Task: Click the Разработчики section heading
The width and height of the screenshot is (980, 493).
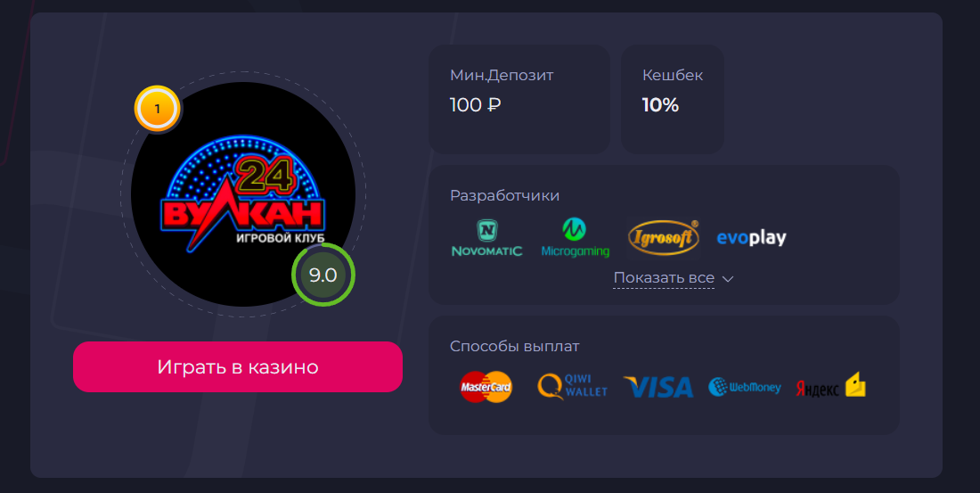Action: (505, 196)
